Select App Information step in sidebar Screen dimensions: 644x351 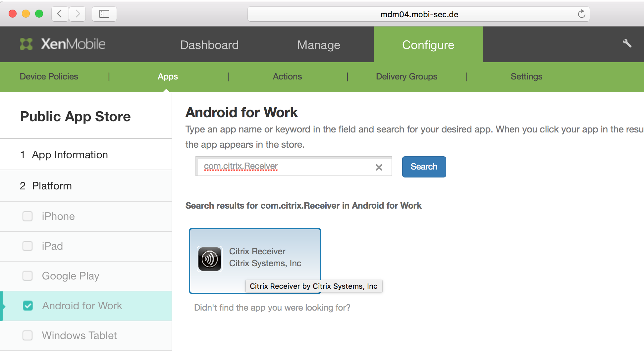[70, 155]
